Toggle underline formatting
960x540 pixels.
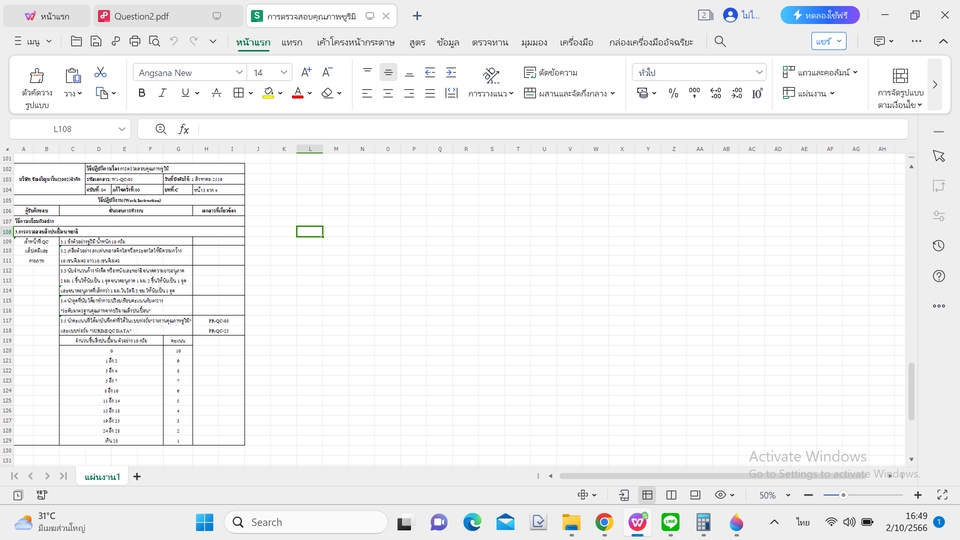point(185,93)
